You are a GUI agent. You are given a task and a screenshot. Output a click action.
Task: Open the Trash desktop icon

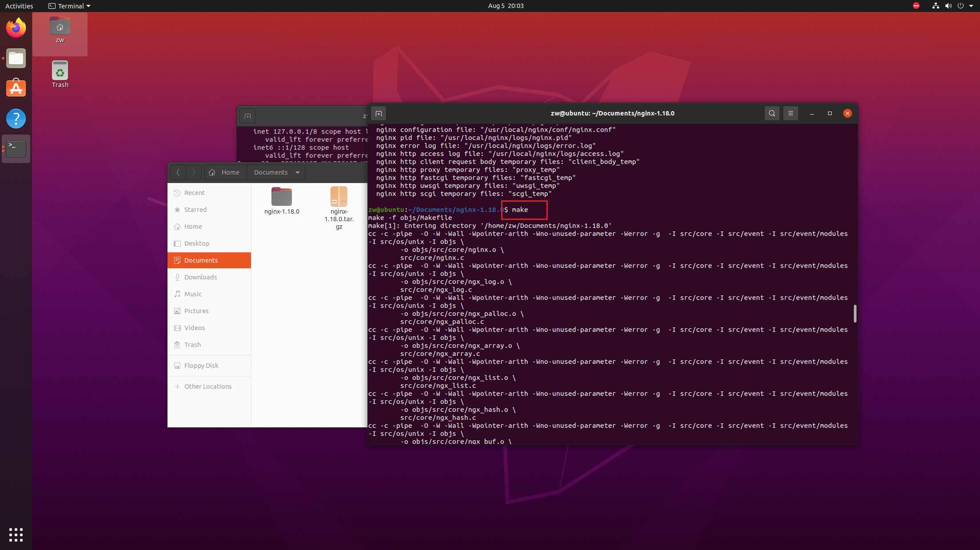[60, 74]
